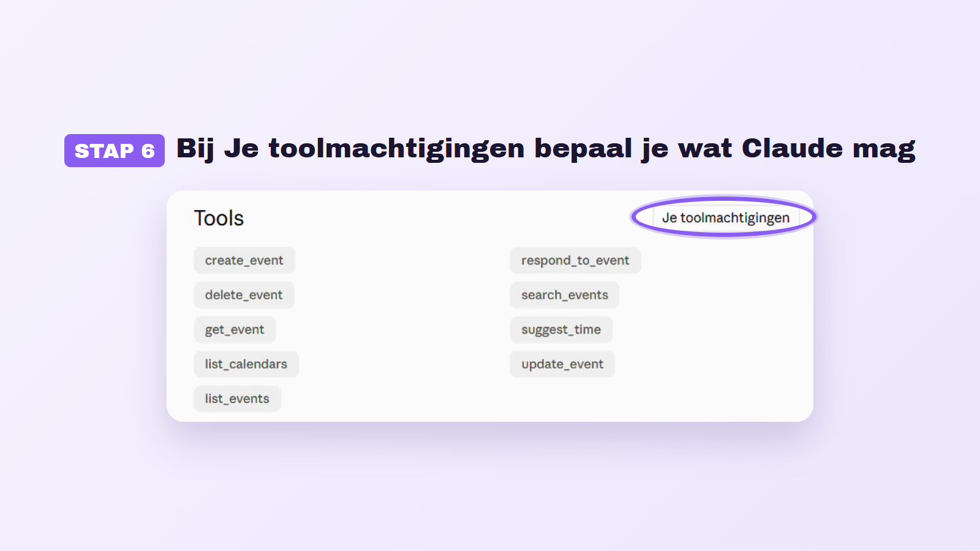Open the Je toolmachtigingen button
Viewport: 980px width, 551px height.
[x=726, y=218]
